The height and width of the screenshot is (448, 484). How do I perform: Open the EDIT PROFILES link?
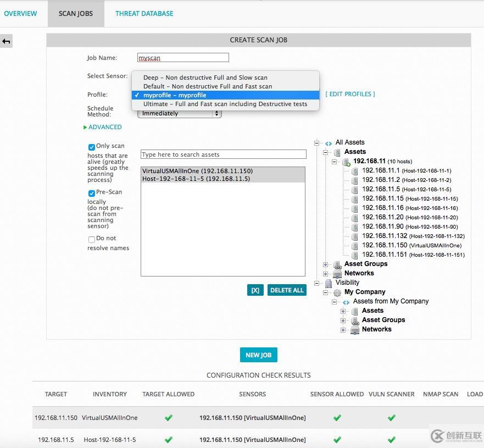point(350,94)
